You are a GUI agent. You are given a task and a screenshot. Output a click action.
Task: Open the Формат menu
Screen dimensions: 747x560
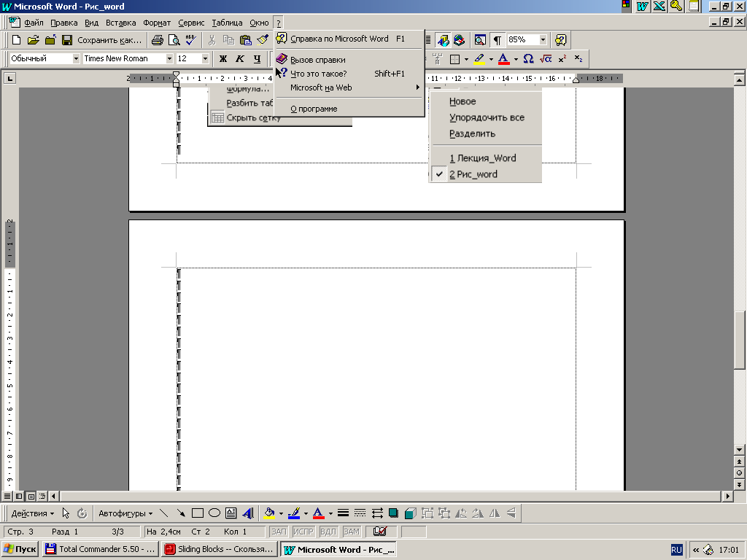tap(157, 23)
